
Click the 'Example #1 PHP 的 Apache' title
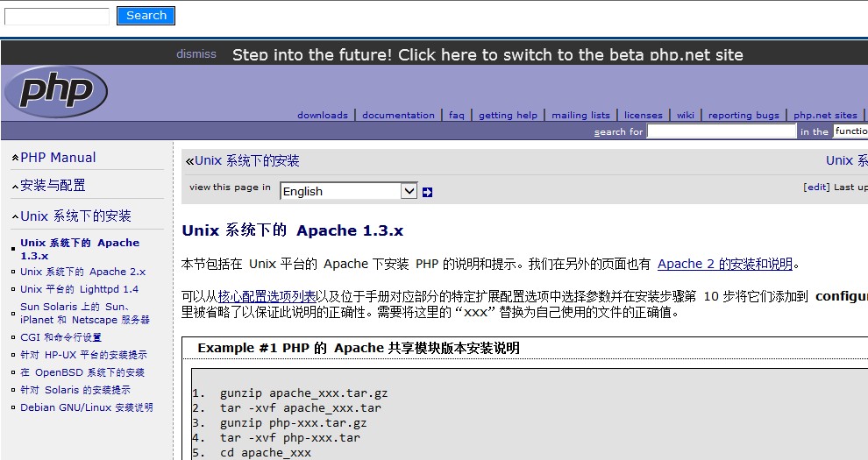click(x=359, y=348)
